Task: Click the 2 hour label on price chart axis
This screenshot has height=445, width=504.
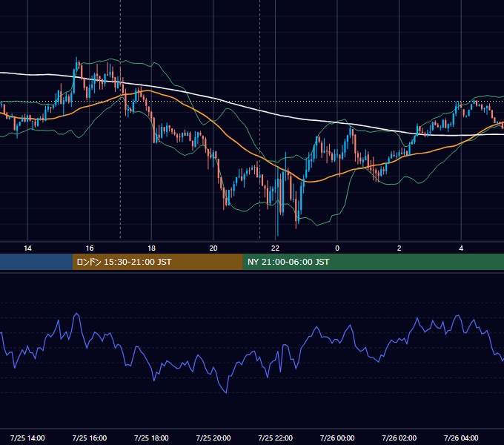Action: pos(399,248)
